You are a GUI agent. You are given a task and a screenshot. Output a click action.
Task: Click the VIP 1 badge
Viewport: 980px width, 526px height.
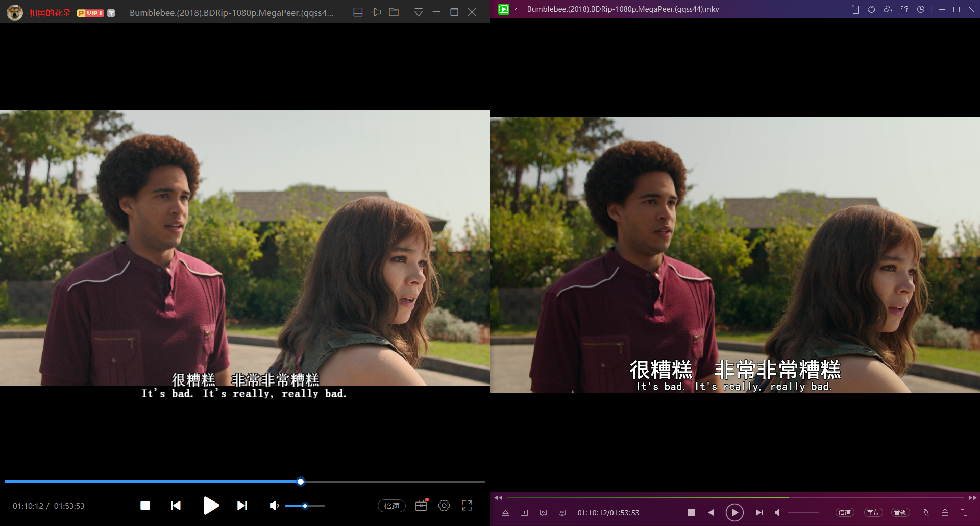point(90,13)
